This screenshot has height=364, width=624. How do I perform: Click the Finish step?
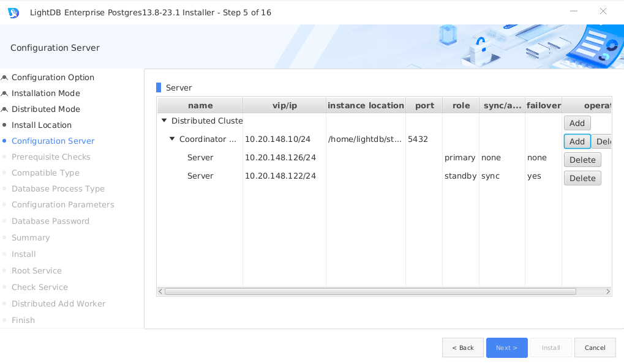point(23,321)
